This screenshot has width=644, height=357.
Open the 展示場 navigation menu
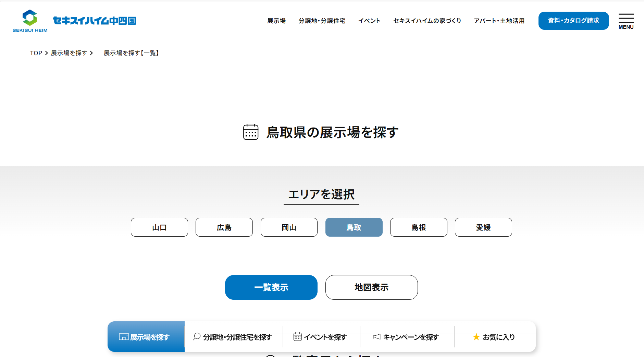click(x=276, y=21)
